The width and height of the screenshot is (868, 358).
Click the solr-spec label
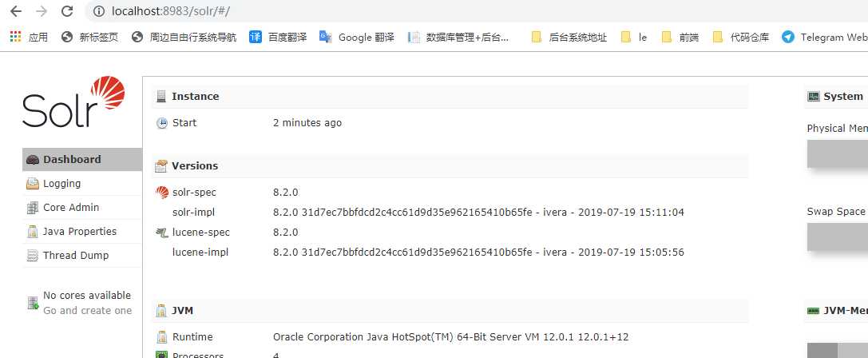coord(194,193)
